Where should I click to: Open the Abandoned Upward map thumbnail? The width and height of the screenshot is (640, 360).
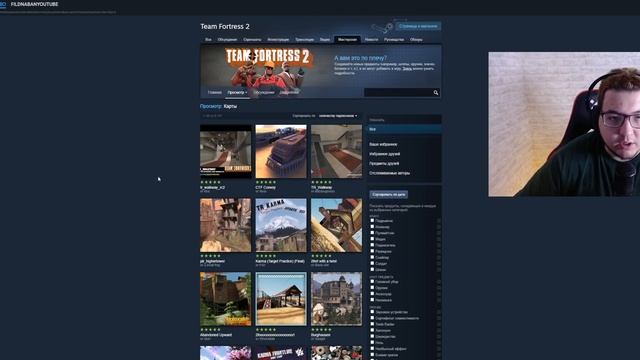(x=226, y=299)
